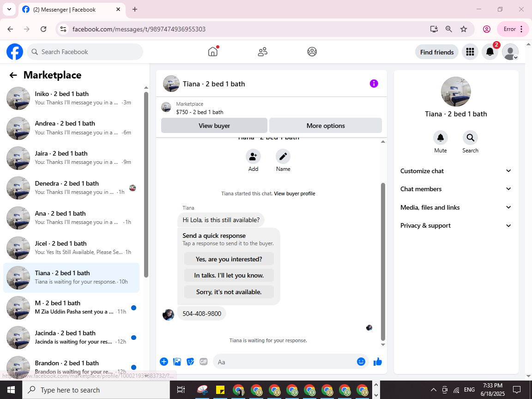The width and height of the screenshot is (532, 399).
Task: Send a thumbs up like
Action: (378, 362)
